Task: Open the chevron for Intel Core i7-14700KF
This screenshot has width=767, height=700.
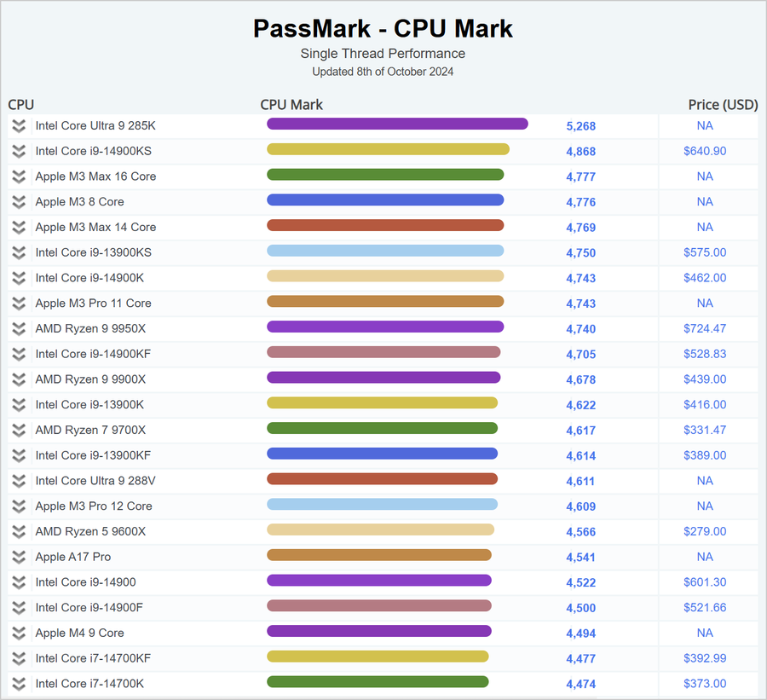Action: (x=19, y=658)
